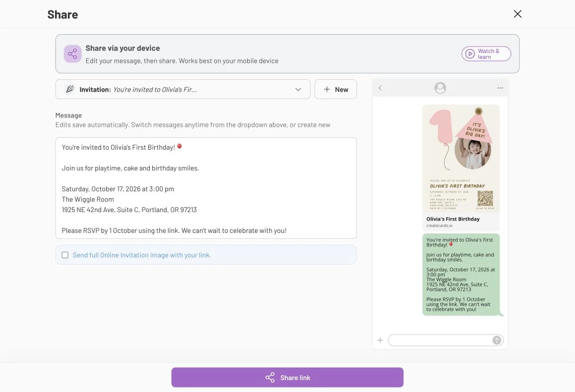The image size is (575, 392).
Task: Click the party popper Invitation icon
Action: (69, 89)
